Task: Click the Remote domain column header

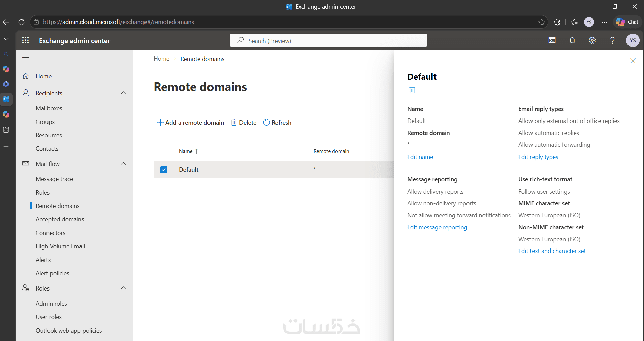Action: tap(331, 151)
